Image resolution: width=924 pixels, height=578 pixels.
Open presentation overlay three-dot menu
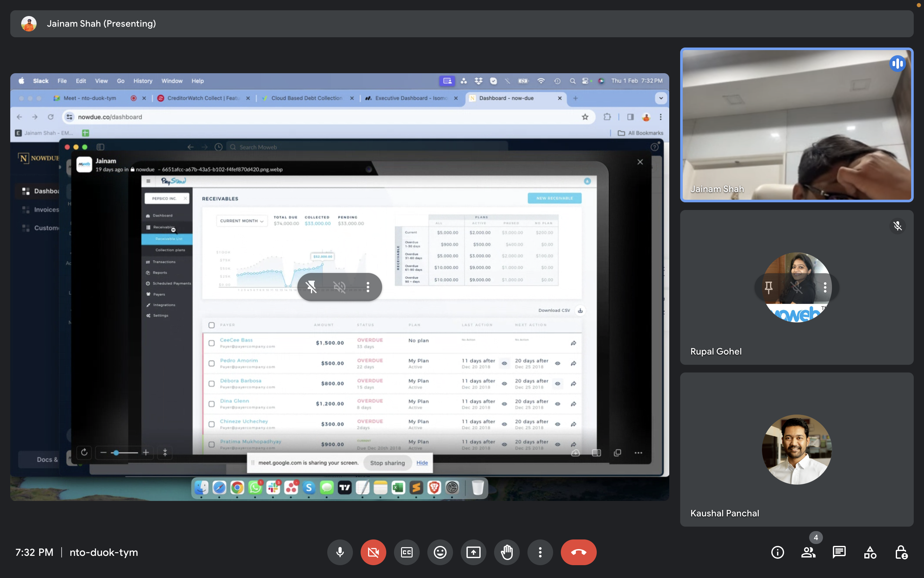click(368, 287)
